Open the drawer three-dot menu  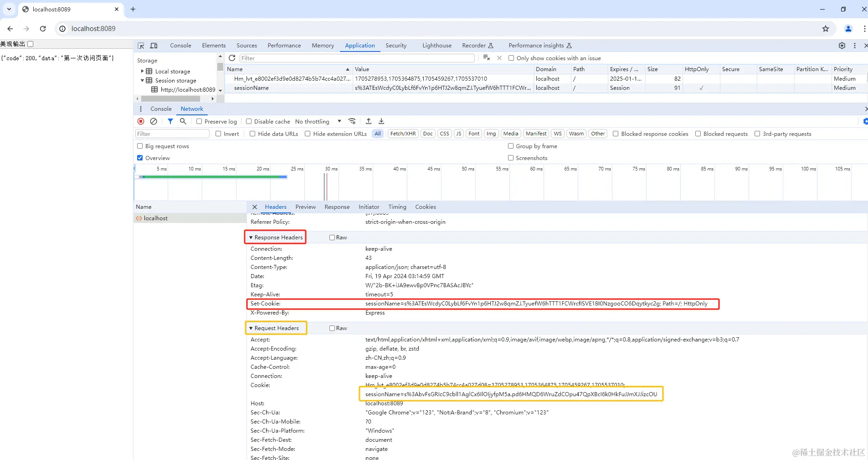[x=141, y=109]
